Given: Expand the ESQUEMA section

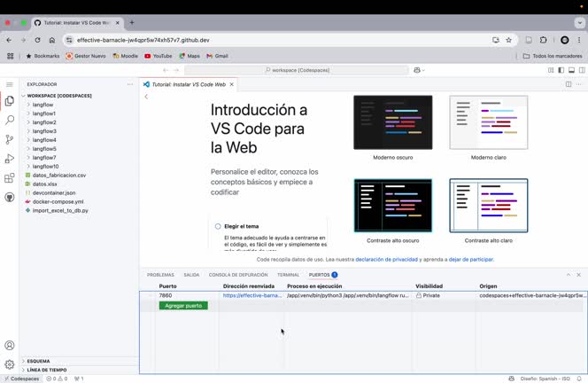Looking at the screenshot, I should pyautogui.click(x=38, y=361).
